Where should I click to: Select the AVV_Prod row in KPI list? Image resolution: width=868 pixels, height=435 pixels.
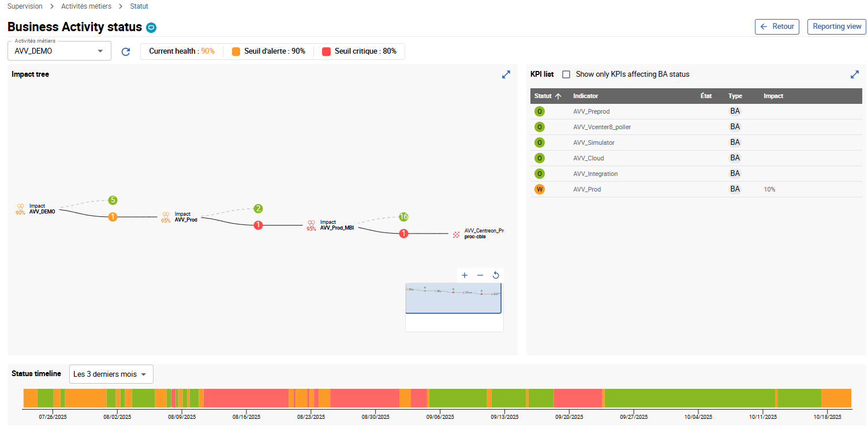click(x=587, y=189)
